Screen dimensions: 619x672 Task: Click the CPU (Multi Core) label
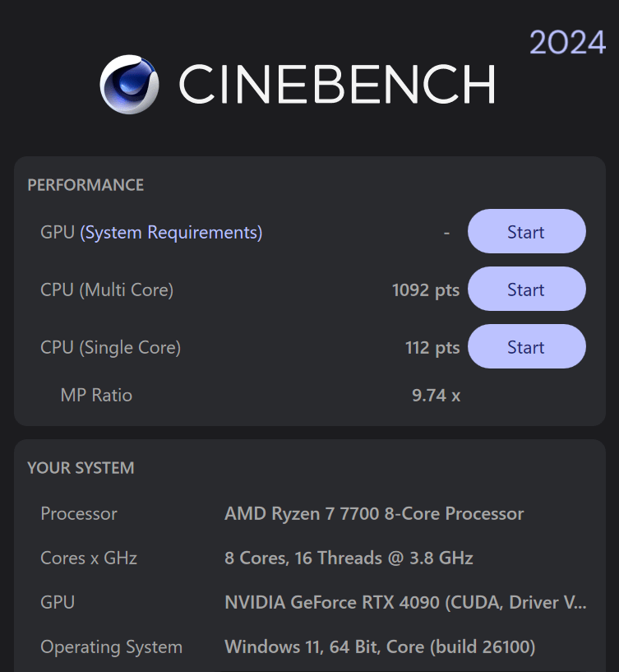click(106, 290)
